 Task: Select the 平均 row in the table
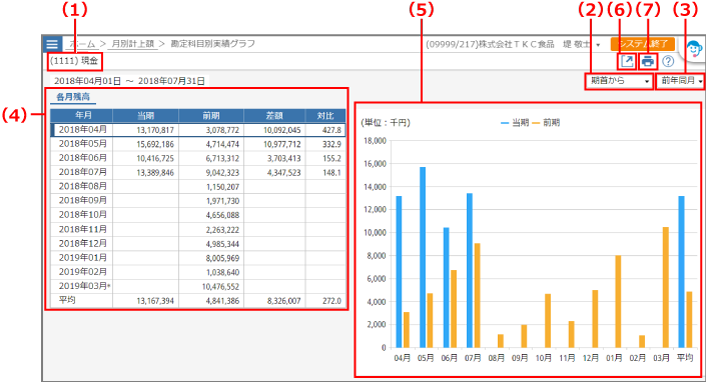[x=198, y=300]
